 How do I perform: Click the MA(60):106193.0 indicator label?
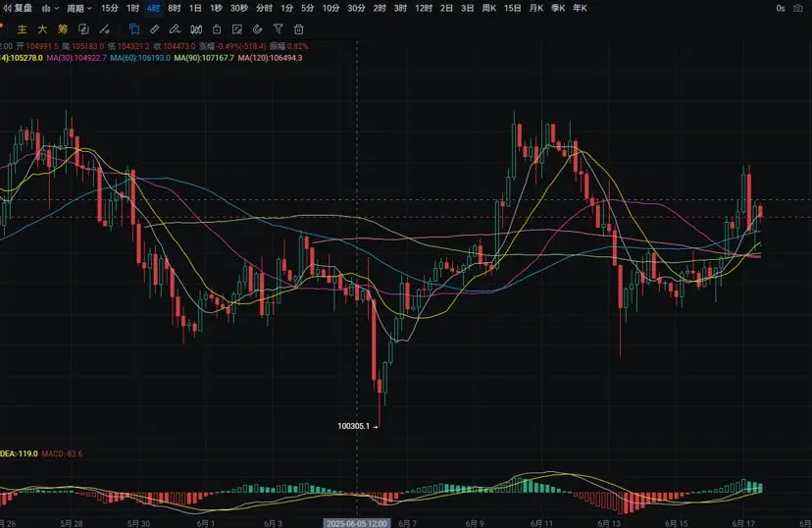point(140,58)
